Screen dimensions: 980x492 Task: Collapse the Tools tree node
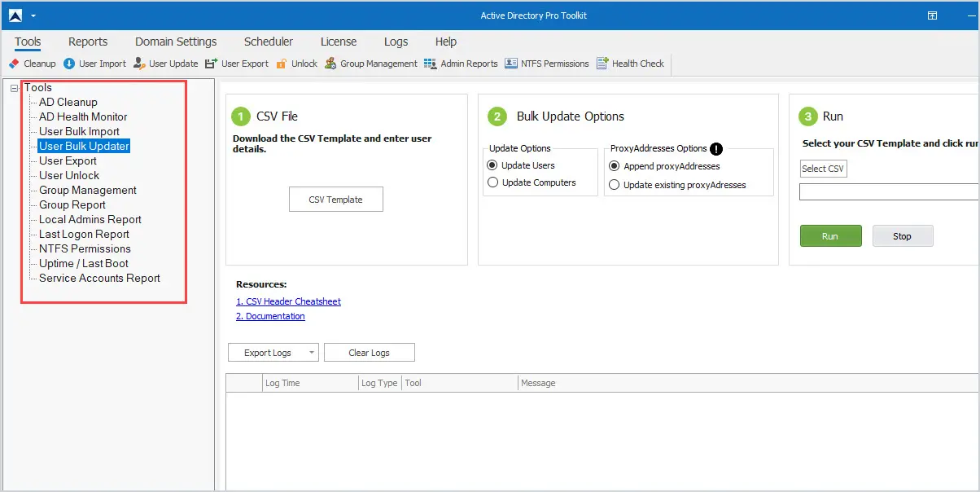click(x=15, y=88)
